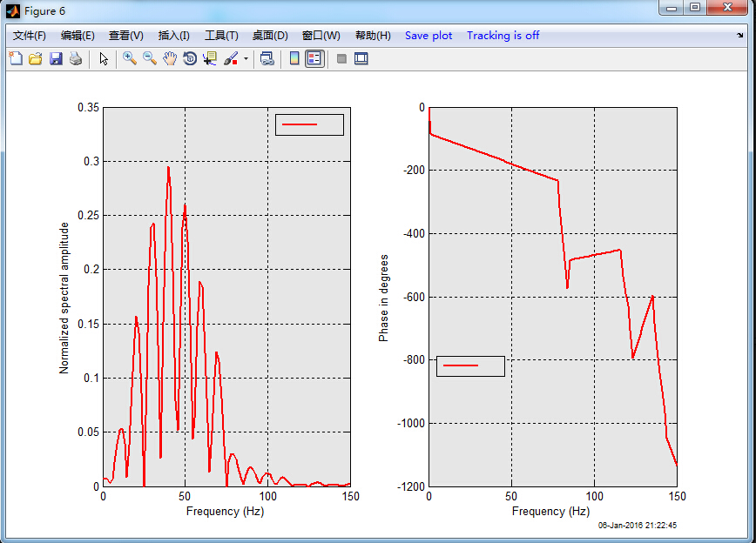
Task: Click the Phase in degrees axis label
Action: 384,298
